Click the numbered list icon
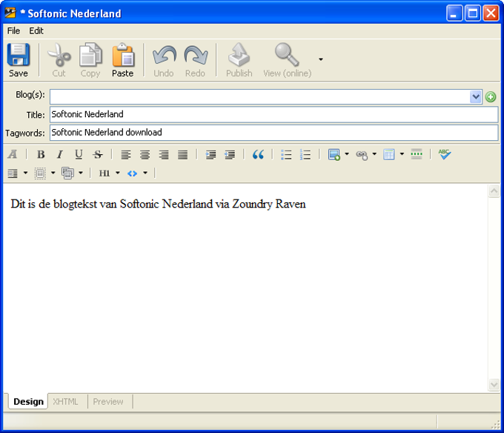Viewport: 504px width, 433px height. click(305, 155)
